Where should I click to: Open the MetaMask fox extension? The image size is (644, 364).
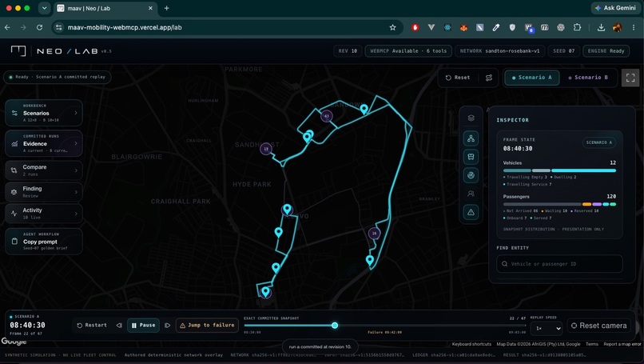(x=463, y=27)
